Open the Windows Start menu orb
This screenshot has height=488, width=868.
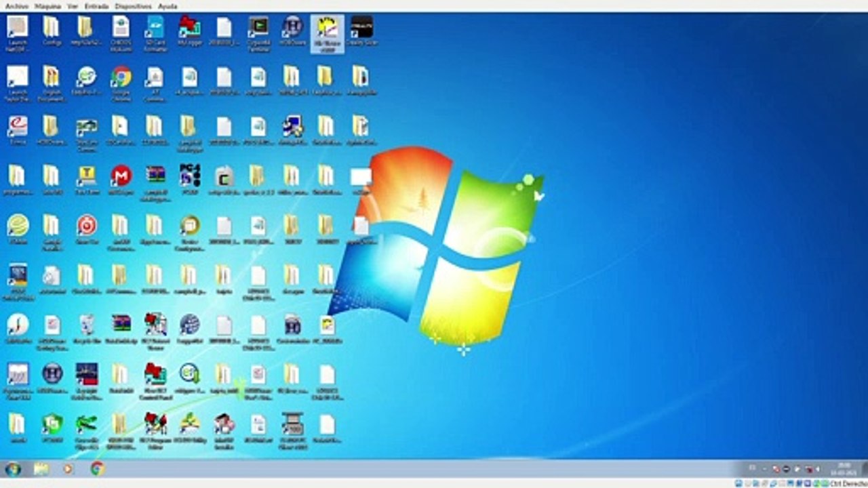tap(13, 469)
